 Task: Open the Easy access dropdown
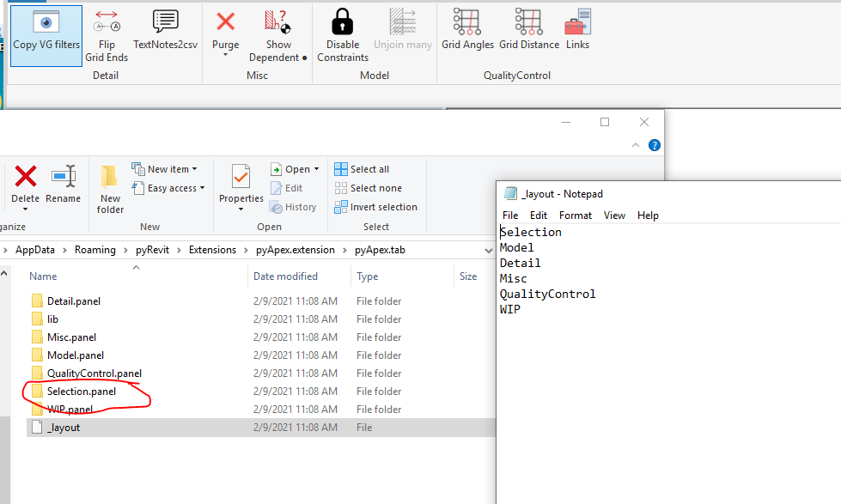pyautogui.click(x=168, y=187)
